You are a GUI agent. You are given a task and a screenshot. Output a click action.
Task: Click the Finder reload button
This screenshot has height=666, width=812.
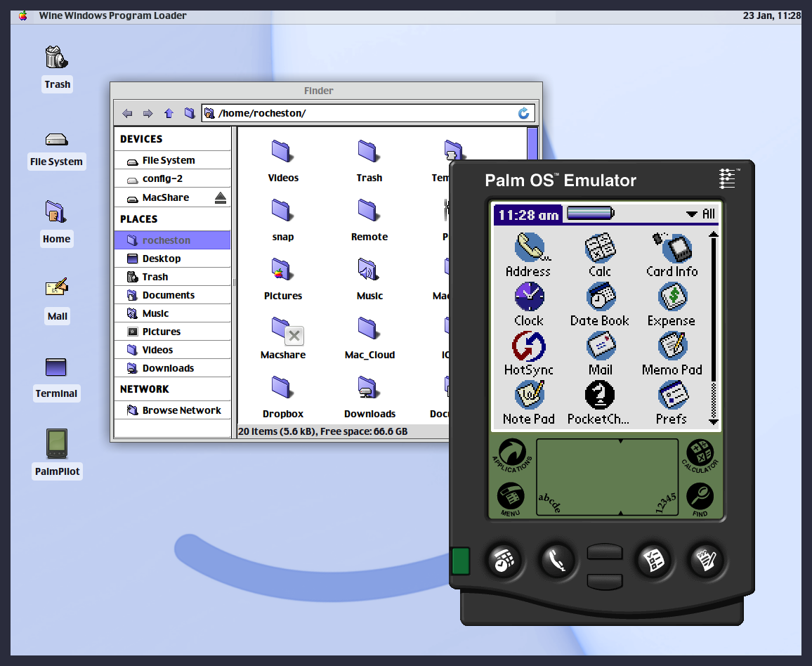point(523,113)
